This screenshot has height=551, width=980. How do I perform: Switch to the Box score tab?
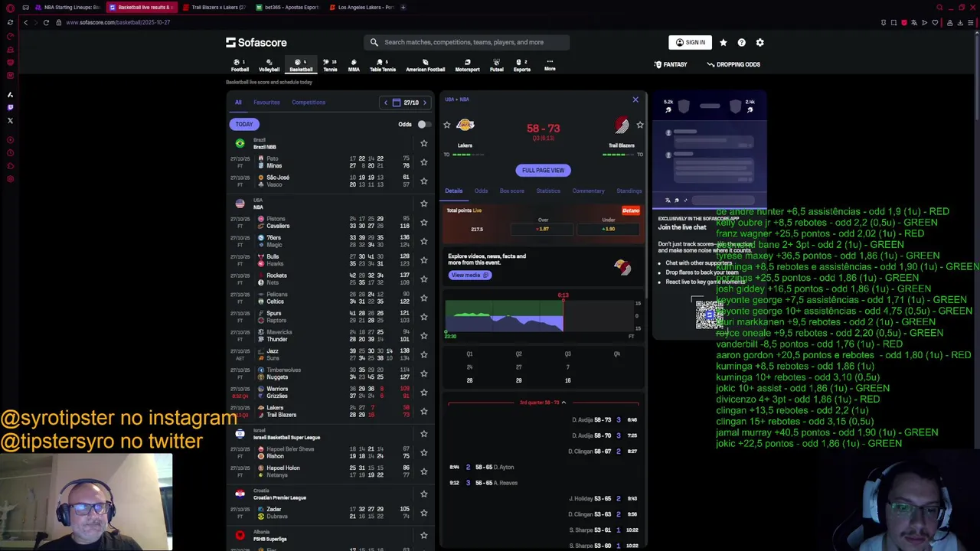click(x=512, y=191)
